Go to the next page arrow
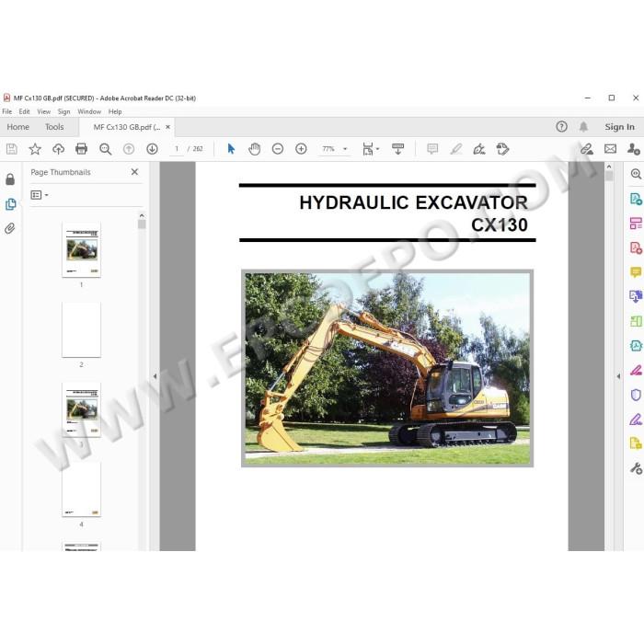The width and height of the screenshot is (644, 644). point(152,149)
